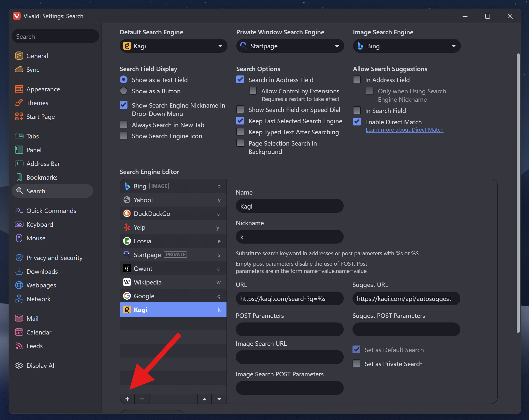Check Set as Private Search

pyautogui.click(x=356, y=364)
